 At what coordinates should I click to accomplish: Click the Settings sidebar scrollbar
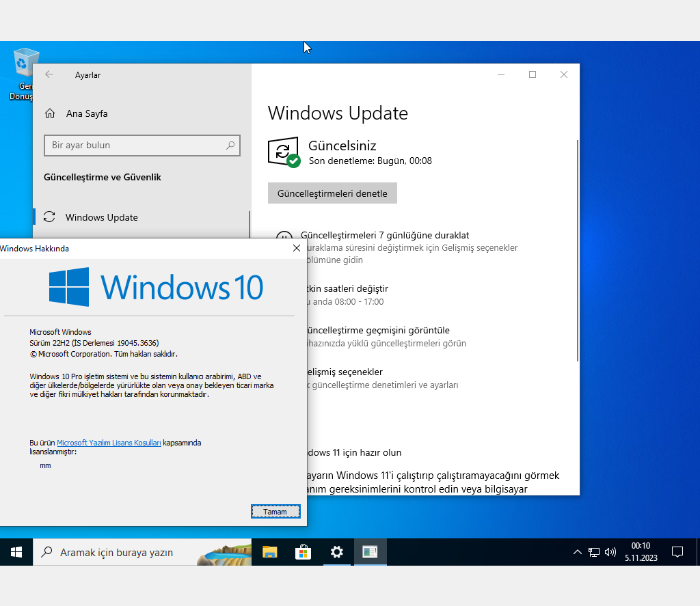click(249, 224)
